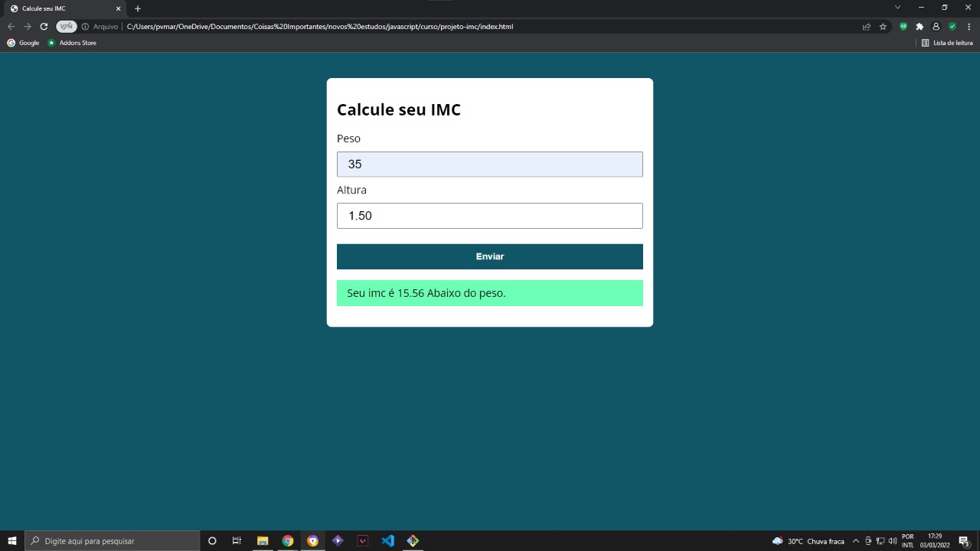The height and width of the screenshot is (551, 980).
Task: Launch Visual Studio Code from the taskbar
Action: tap(387, 540)
